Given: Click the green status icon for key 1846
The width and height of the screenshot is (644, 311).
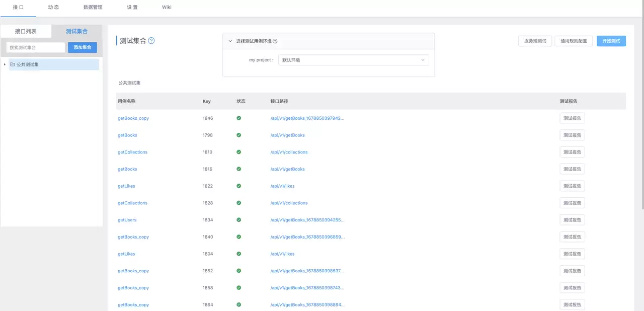Looking at the screenshot, I should [238, 118].
